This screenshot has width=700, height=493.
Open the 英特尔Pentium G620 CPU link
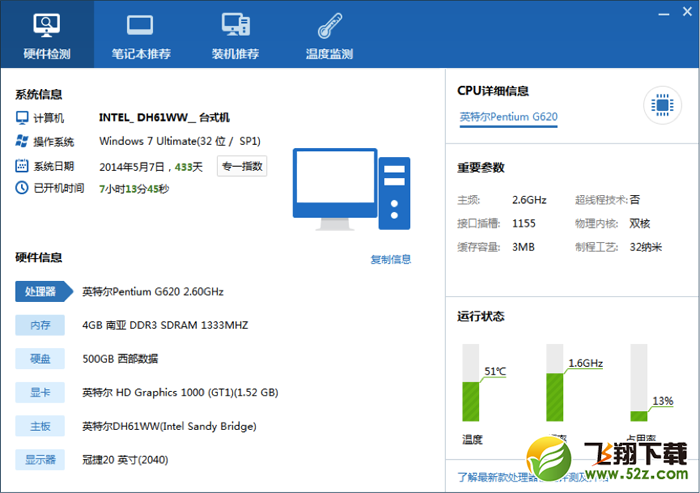(x=508, y=117)
